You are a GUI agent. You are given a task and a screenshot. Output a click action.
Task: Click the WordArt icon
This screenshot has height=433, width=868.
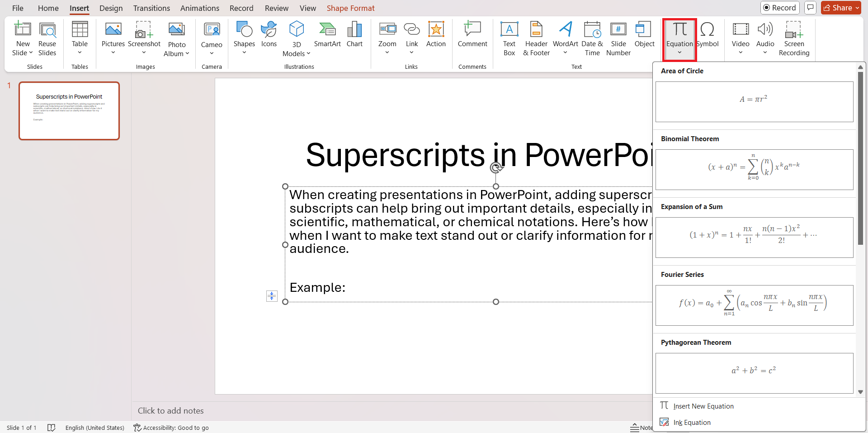[x=566, y=29]
